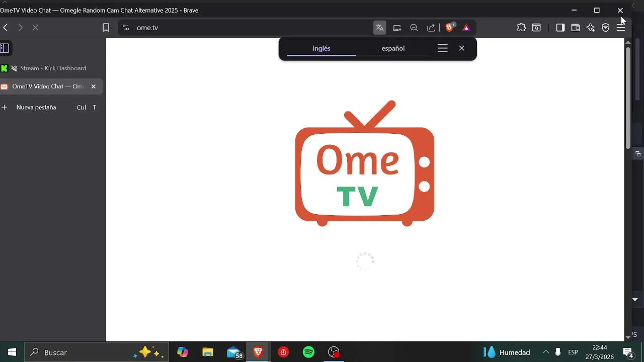The width and height of the screenshot is (644, 362).
Task: Open the tab search icon
Action: [x=536, y=28]
